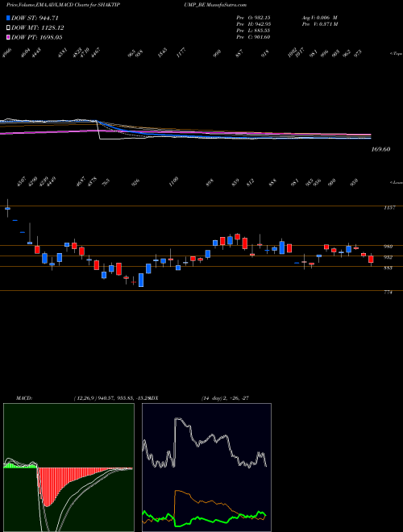Open the green-background MACD histogram panel

click(x=69, y=468)
